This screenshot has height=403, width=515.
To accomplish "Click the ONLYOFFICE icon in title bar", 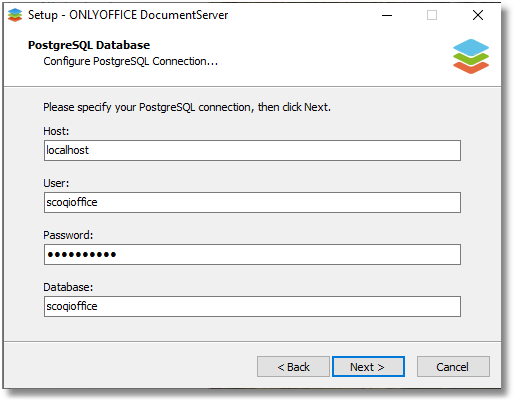I will coord(15,15).
